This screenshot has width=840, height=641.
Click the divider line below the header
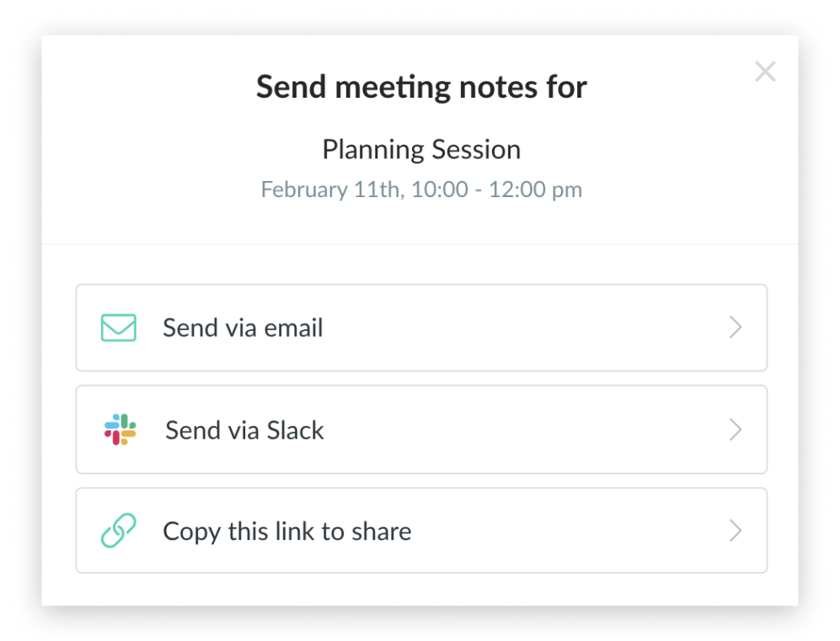[x=420, y=244]
